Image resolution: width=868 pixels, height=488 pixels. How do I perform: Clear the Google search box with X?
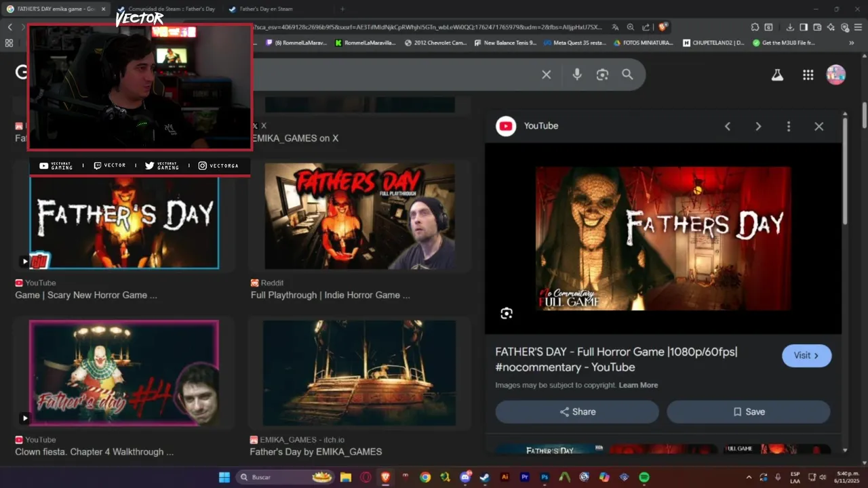[x=546, y=75]
